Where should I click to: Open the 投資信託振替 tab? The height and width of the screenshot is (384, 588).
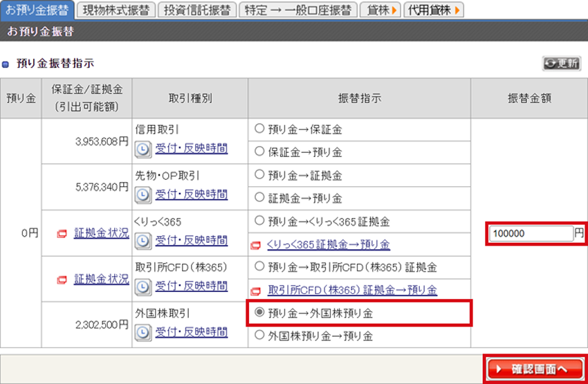196,10
